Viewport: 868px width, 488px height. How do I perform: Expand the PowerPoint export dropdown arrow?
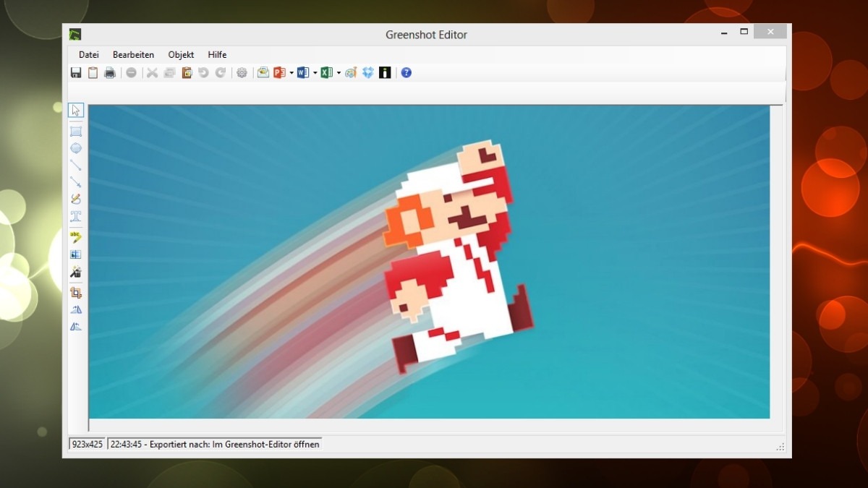point(292,73)
